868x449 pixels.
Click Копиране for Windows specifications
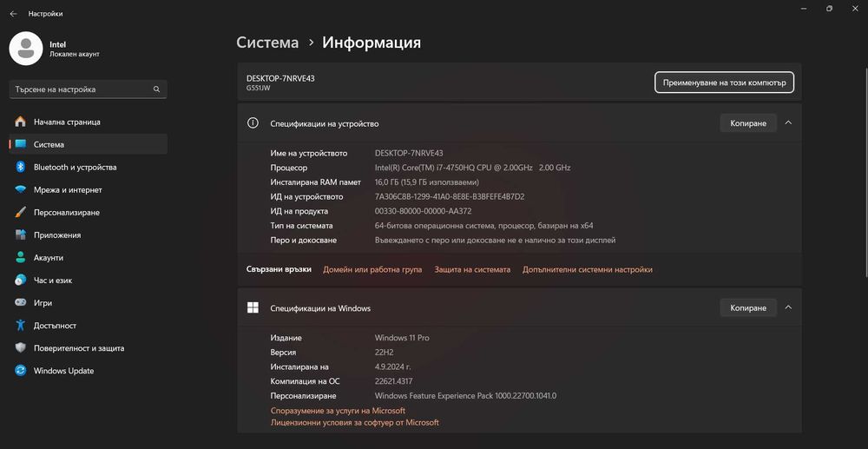point(748,307)
